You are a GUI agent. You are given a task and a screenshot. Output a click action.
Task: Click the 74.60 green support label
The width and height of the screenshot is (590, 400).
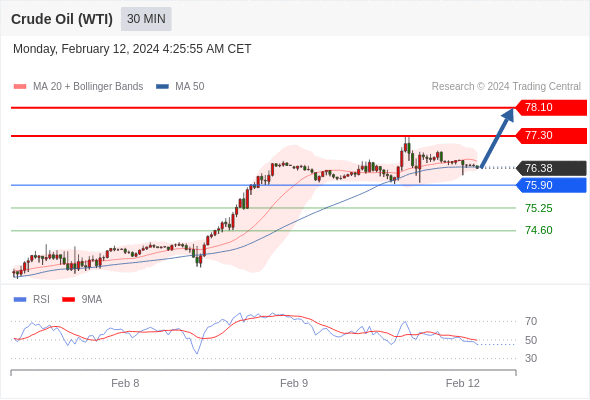[x=539, y=230]
